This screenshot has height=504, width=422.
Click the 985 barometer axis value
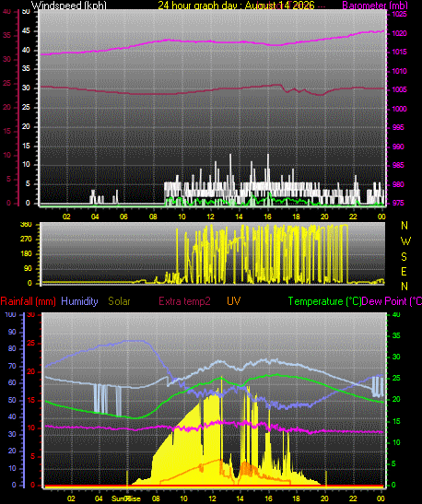(398, 165)
